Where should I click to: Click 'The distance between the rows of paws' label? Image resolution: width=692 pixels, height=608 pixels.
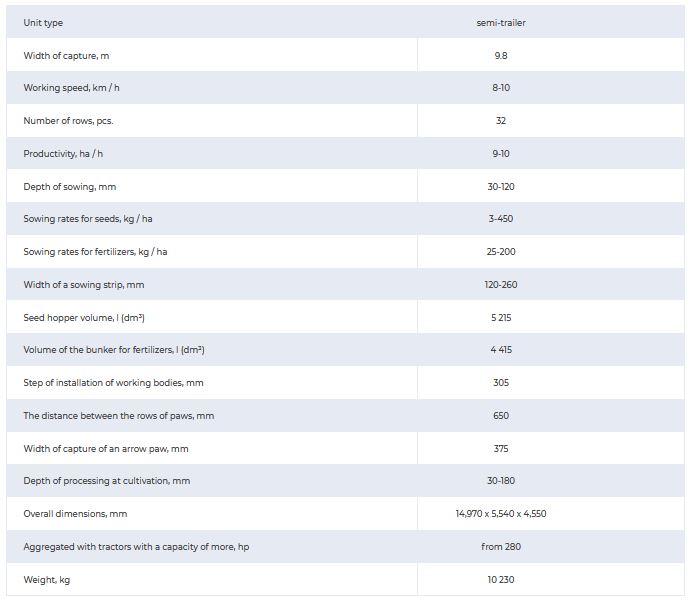(119, 416)
